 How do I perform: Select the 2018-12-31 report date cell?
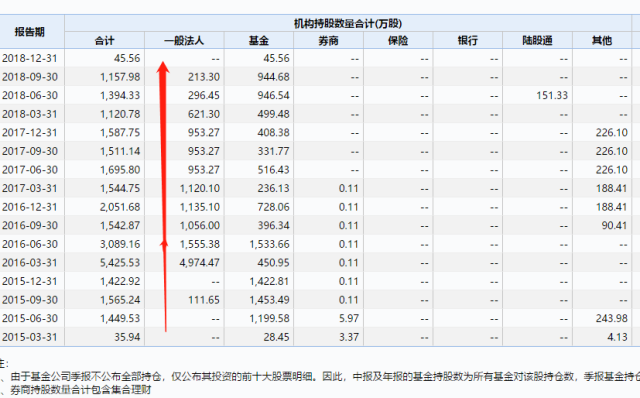click(x=30, y=58)
